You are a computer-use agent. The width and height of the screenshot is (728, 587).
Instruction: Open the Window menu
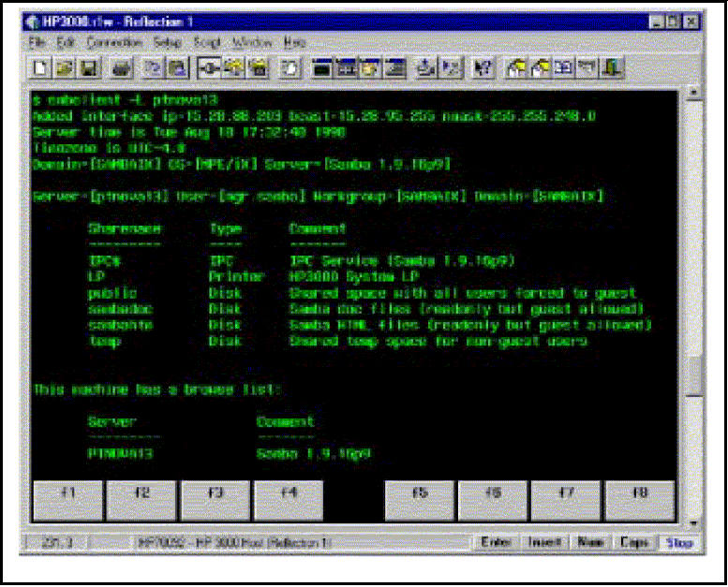[x=252, y=43]
